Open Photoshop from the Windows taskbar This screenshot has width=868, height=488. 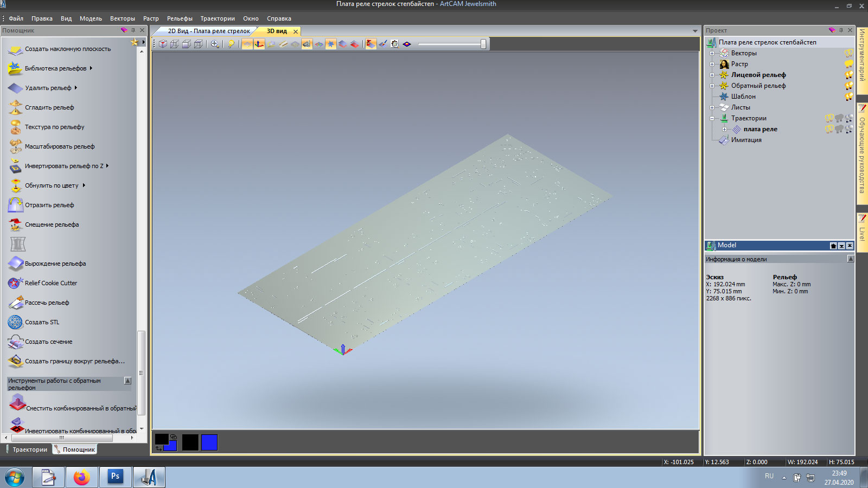coord(115,477)
